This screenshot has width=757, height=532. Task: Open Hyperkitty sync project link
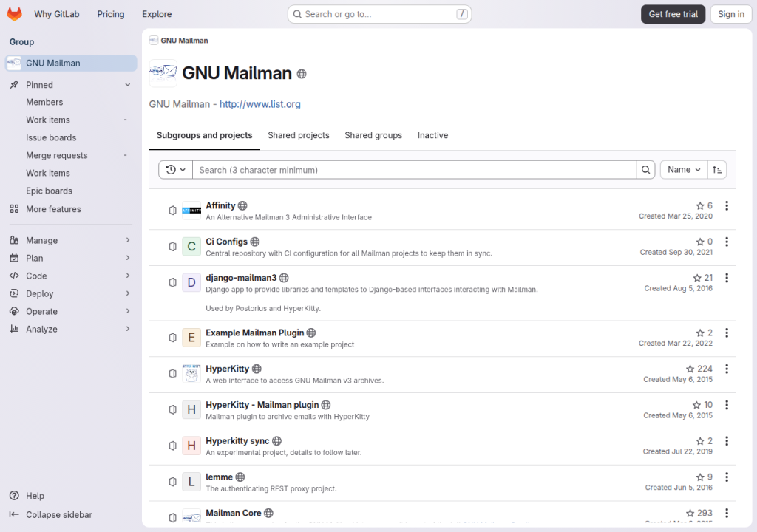point(237,441)
